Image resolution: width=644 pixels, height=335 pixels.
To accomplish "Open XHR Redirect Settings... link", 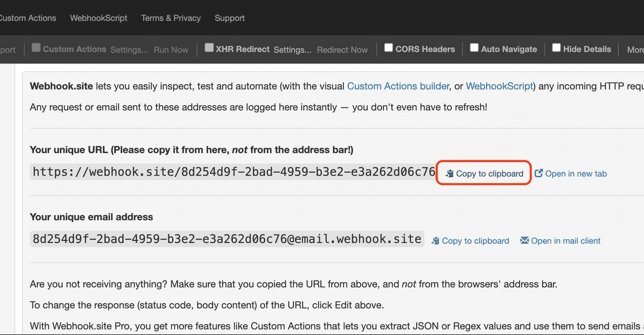I will pyautogui.click(x=292, y=49).
